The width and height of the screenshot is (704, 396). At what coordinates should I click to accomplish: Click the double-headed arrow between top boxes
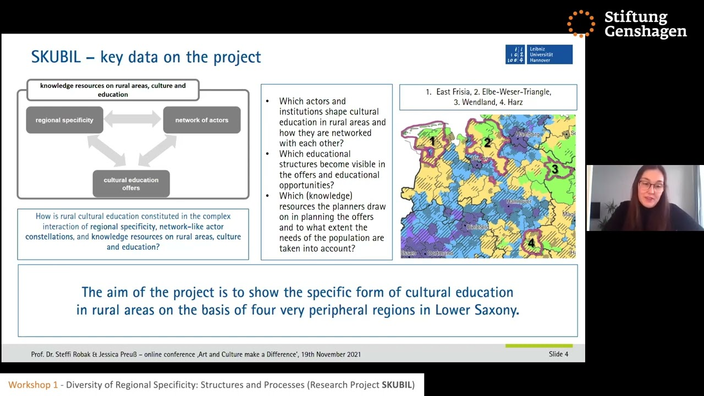(x=133, y=119)
